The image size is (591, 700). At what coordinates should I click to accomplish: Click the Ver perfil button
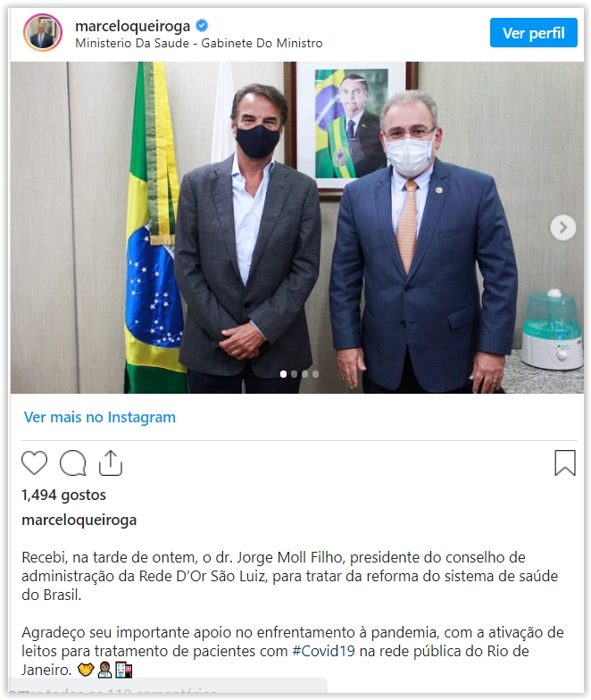pos(534,32)
